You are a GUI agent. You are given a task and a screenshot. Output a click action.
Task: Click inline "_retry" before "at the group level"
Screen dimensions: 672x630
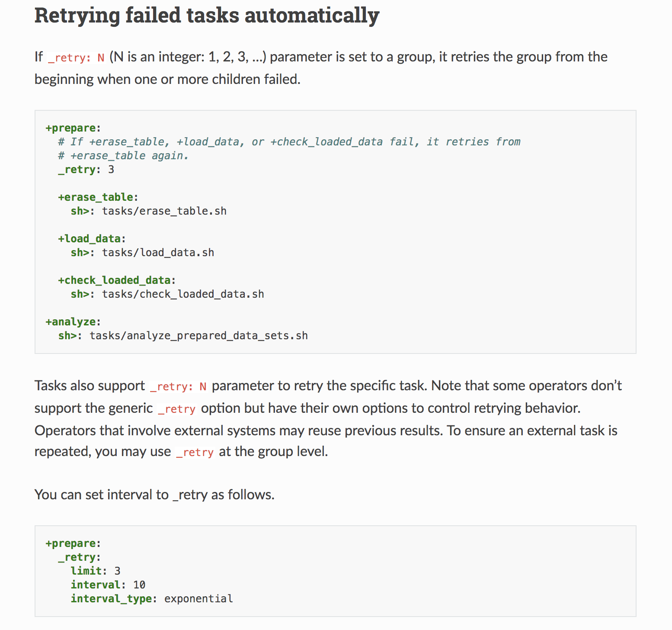[195, 452]
